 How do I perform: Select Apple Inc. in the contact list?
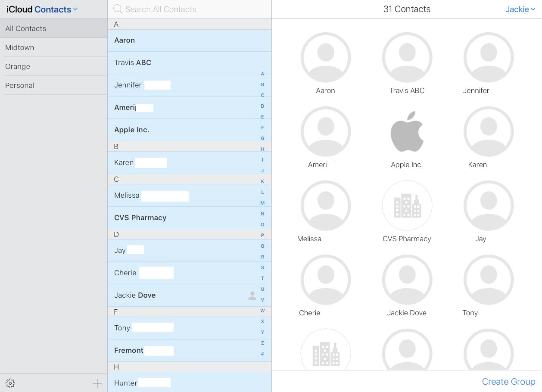coord(190,130)
